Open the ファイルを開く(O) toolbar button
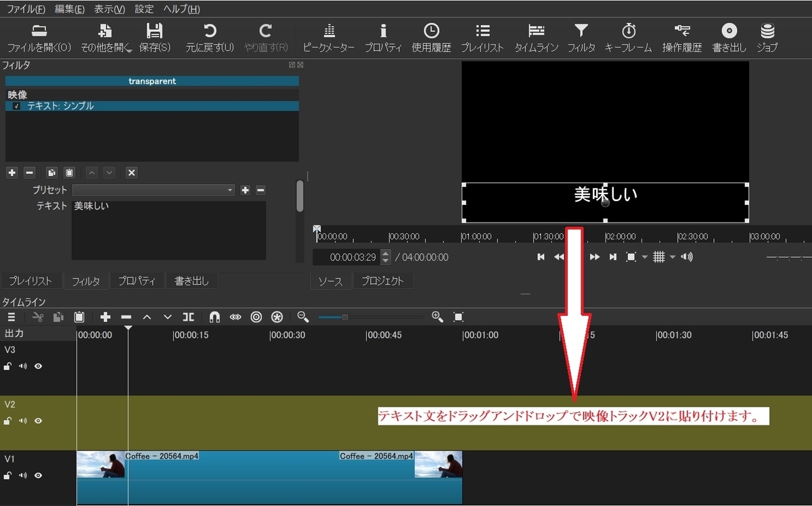Screen dimensions: 812x506 coord(39,39)
